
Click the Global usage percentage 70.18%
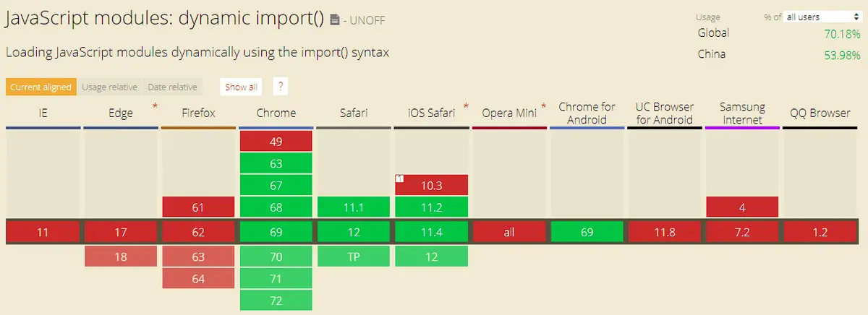[x=842, y=33]
